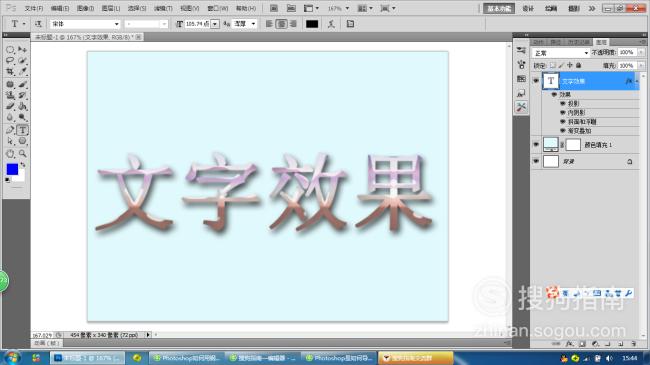Open the font size dropdown arrow
The height and width of the screenshot is (365, 650).
215,24
